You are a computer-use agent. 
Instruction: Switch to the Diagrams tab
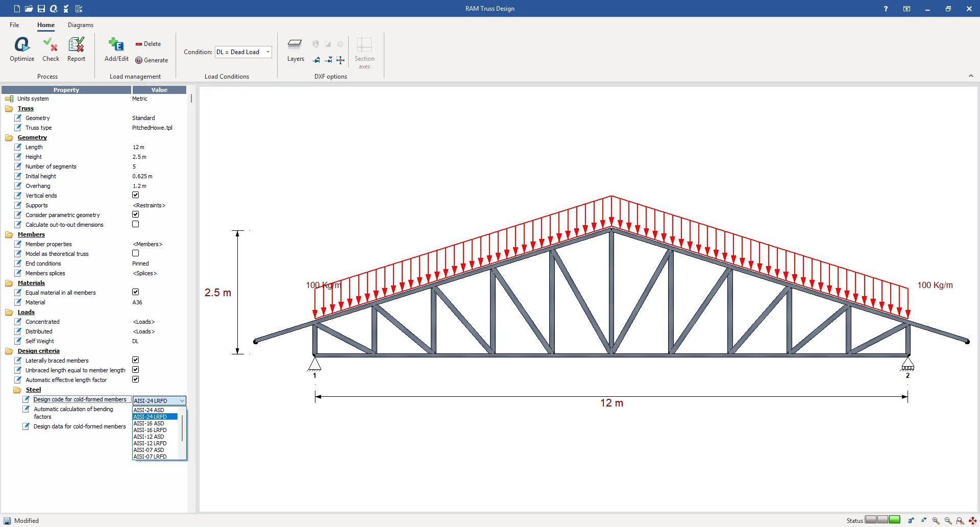point(81,25)
